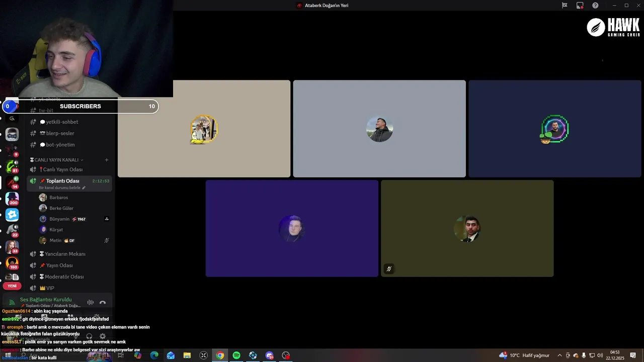The image size is (644, 362).
Task: Select the beige participant video tile
Action: (204, 129)
